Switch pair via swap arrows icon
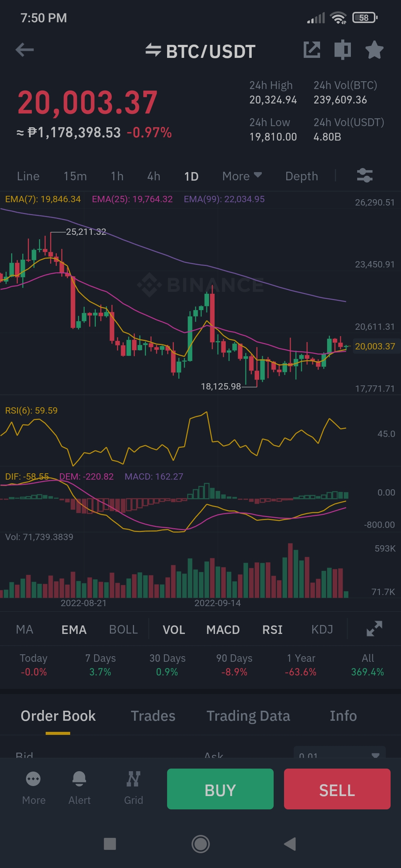This screenshot has height=868, width=401. tap(153, 50)
